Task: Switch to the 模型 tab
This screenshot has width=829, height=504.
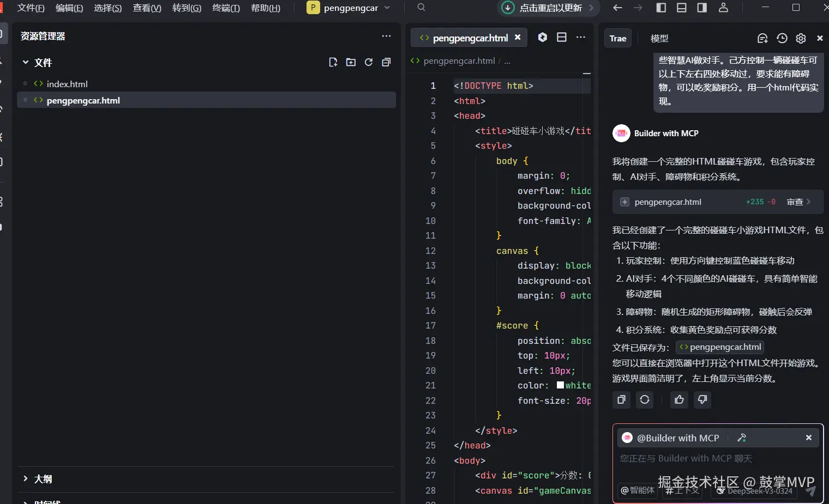Action: (x=659, y=38)
